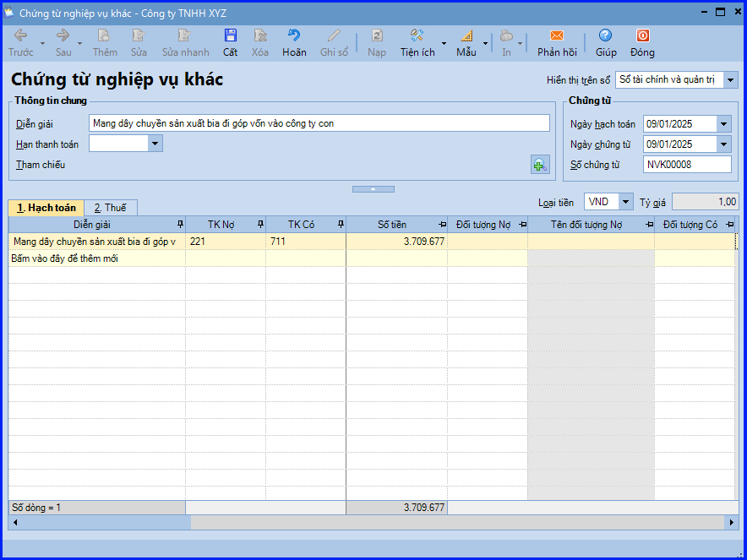The image size is (747, 560).
Task: Click the Hoãn undo icon
Action: 294,36
